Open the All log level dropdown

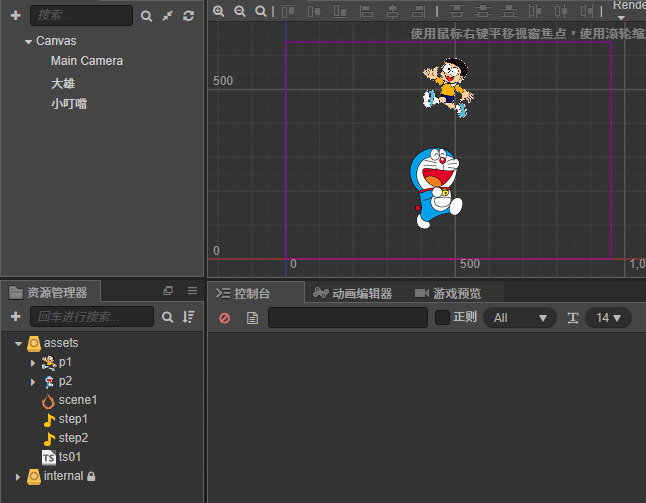[520, 318]
